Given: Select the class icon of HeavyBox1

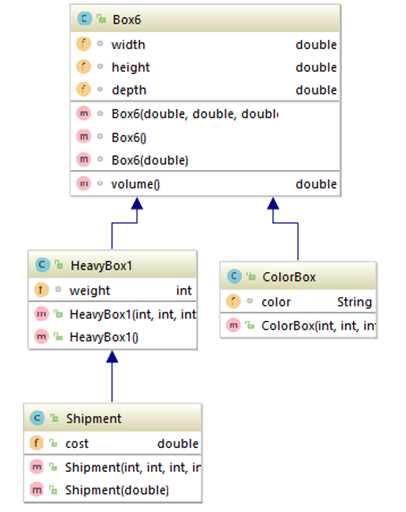Looking at the screenshot, I should pyautogui.click(x=42, y=265).
